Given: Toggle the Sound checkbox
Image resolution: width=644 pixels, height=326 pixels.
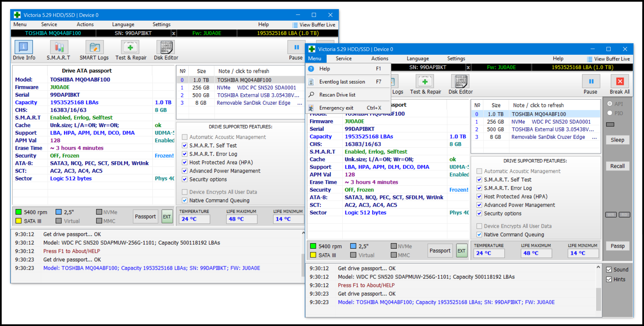Looking at the screenshot, I should (609, 270).
